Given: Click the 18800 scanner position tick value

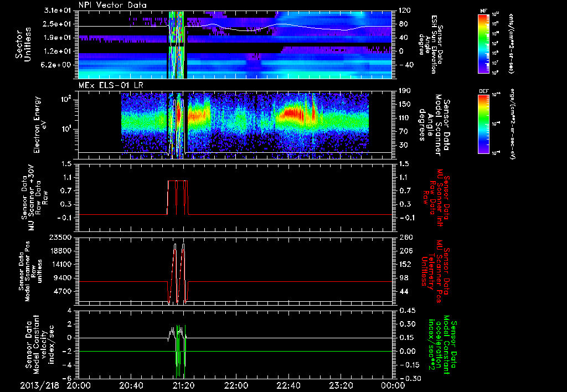Looking at the screenshot, I should (x=62, y=251).
